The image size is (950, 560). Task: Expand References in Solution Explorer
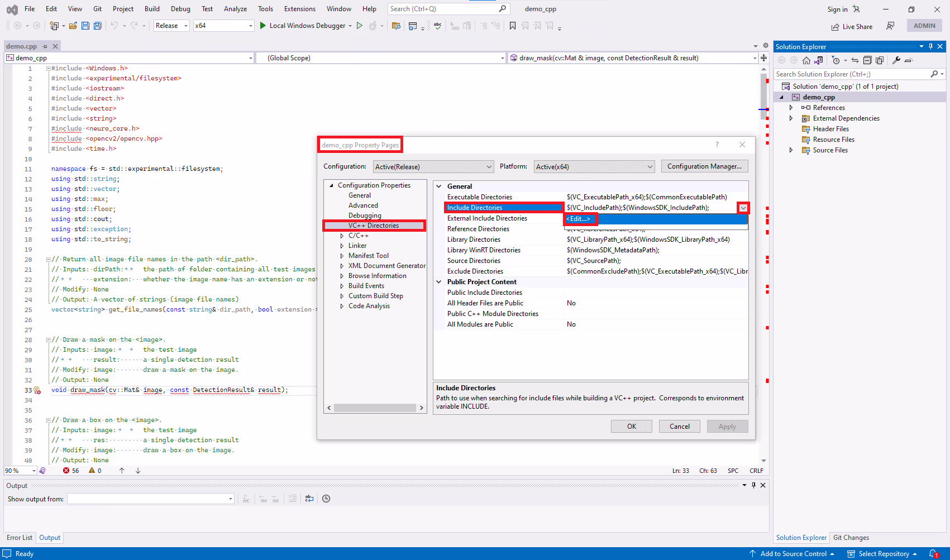click(791, 108)
